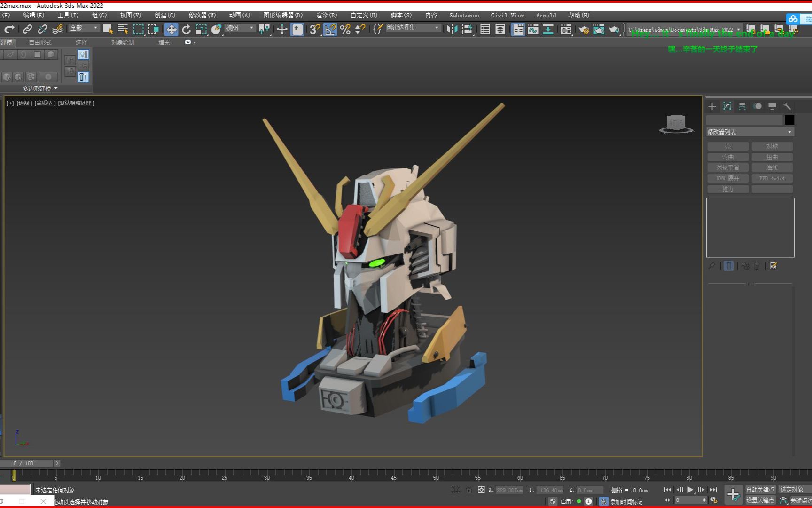
Task: Open the Hierarchy panel tab icon
Action: [742, 106]
